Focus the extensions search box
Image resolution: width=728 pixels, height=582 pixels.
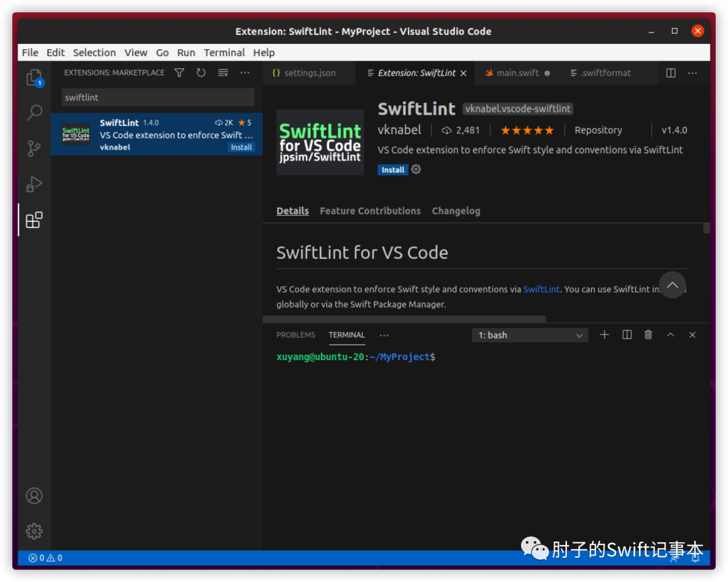coord(158,98)
